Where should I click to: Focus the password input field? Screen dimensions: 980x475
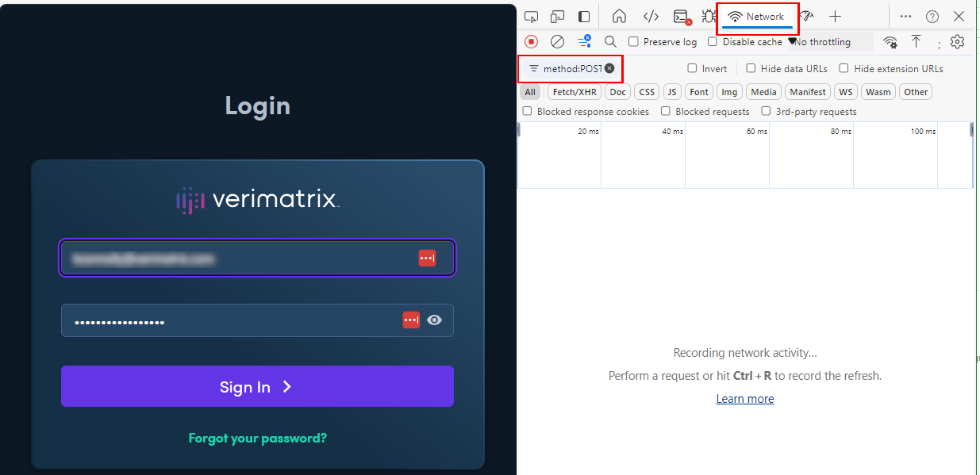(257, 320)
